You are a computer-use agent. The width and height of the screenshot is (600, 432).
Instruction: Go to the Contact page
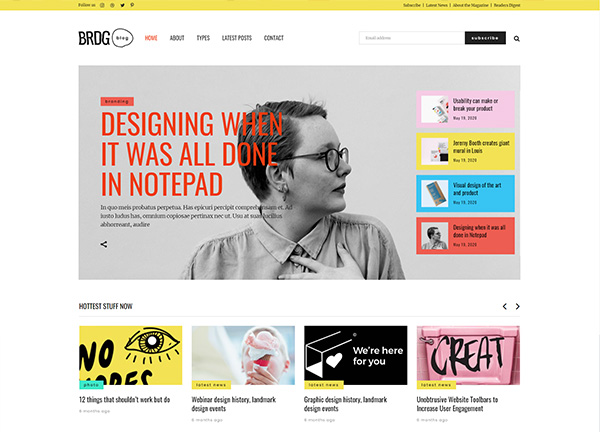[274, 38]
